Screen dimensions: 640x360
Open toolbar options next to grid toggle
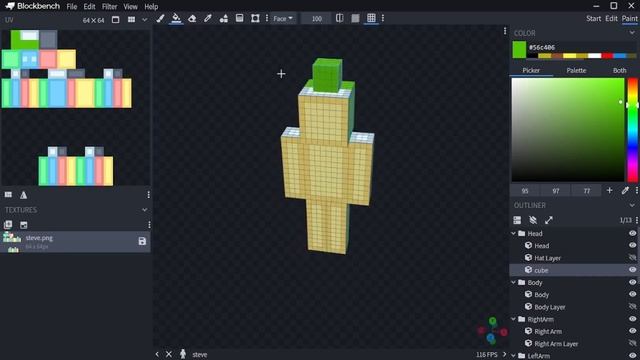click(383, 18)
